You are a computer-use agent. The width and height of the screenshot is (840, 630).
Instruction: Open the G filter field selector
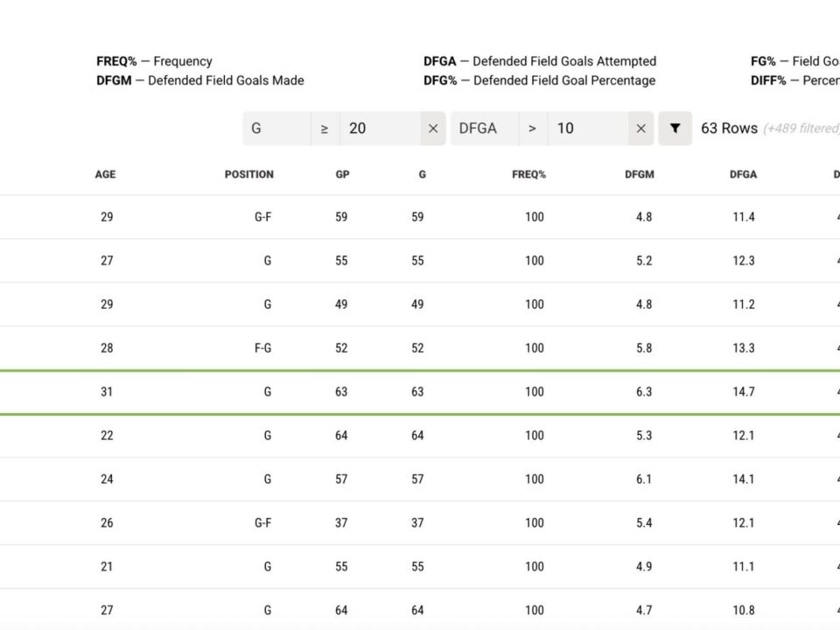click(x=276, y=129)
